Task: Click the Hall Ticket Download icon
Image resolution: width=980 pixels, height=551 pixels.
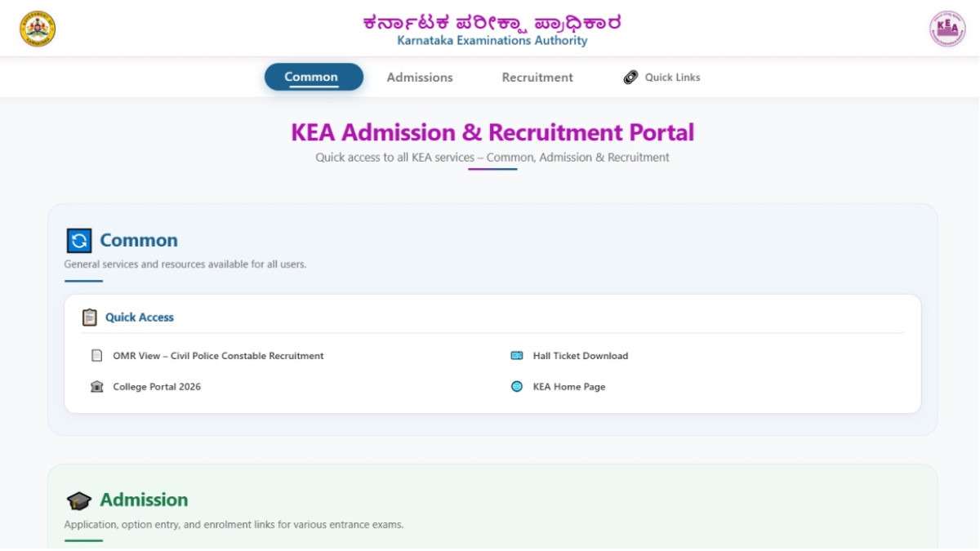Action: click(517, 356)
